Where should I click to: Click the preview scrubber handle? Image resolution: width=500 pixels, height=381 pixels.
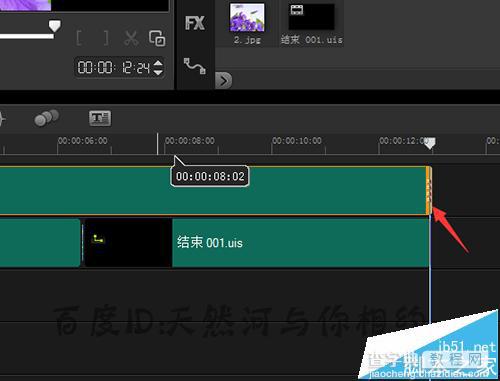coord(55,26)
